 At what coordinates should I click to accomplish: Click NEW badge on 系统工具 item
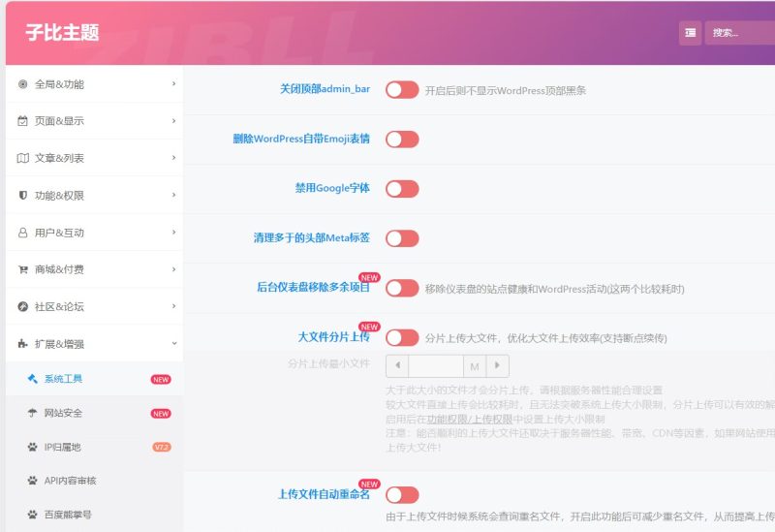[161, 380]
